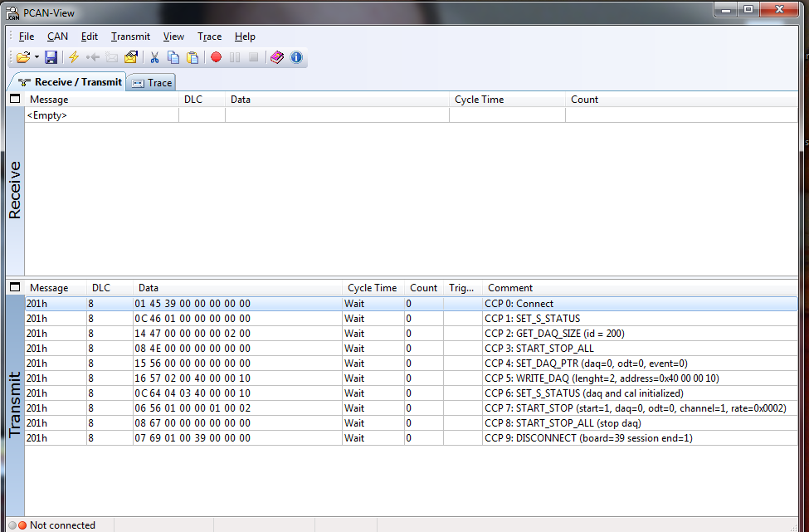Maximize the PCAN-View window
809x532 pixels.
pos(748,9)
